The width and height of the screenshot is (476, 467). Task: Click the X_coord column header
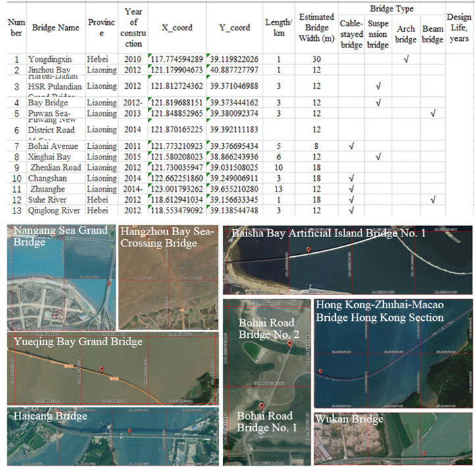(x=177, y=28)
